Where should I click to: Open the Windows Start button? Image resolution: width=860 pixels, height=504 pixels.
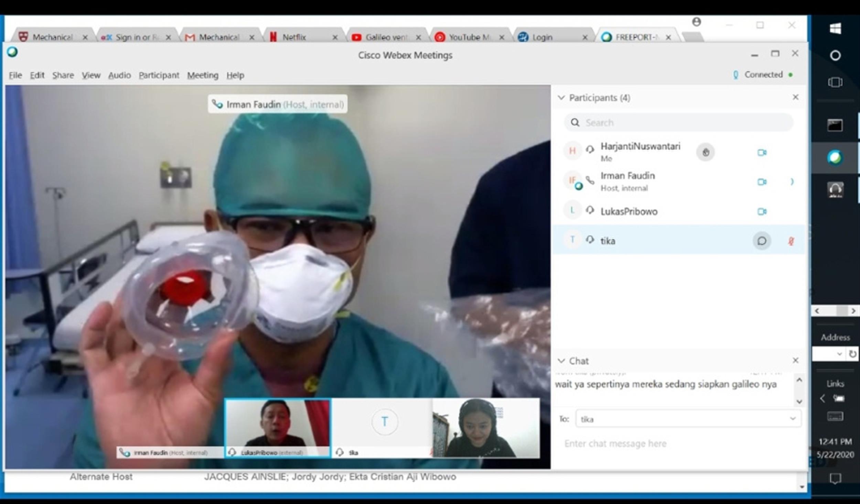(835, 28)
